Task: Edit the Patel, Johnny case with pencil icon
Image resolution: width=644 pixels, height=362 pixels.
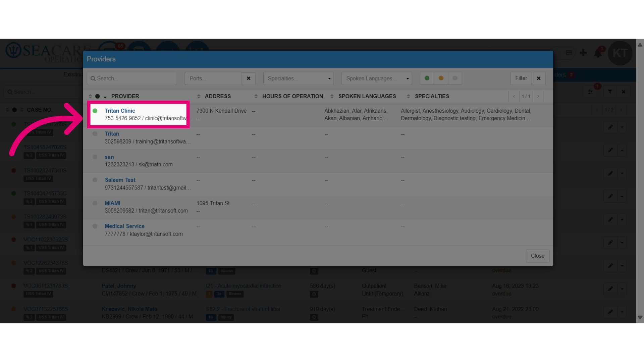Action: (x=610, y=289)
